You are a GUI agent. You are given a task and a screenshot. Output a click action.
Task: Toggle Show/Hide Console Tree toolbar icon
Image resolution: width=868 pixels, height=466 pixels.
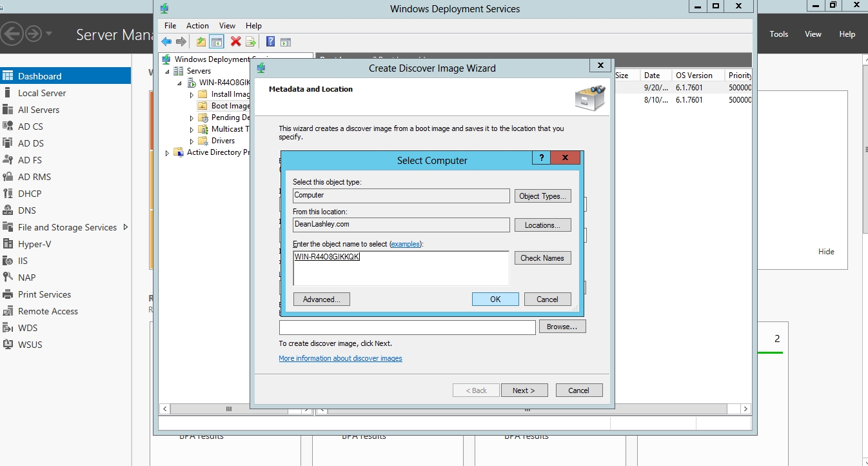(217, 42)
